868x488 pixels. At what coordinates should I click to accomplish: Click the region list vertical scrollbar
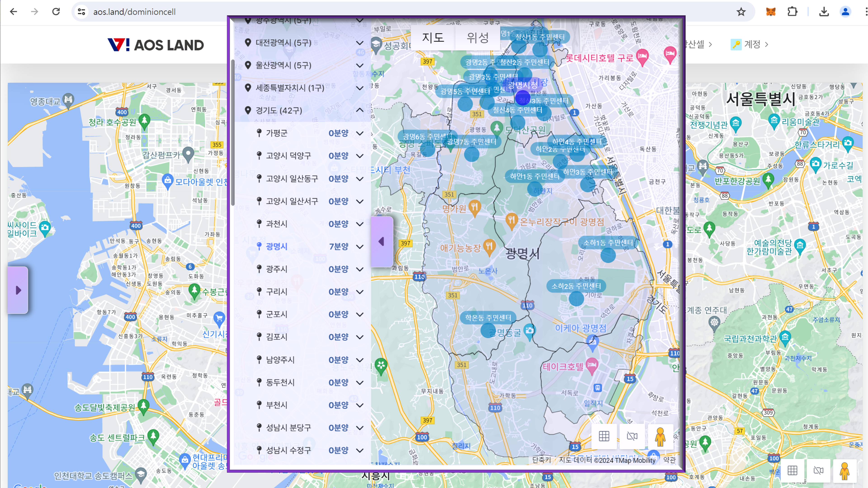[233, 132]
